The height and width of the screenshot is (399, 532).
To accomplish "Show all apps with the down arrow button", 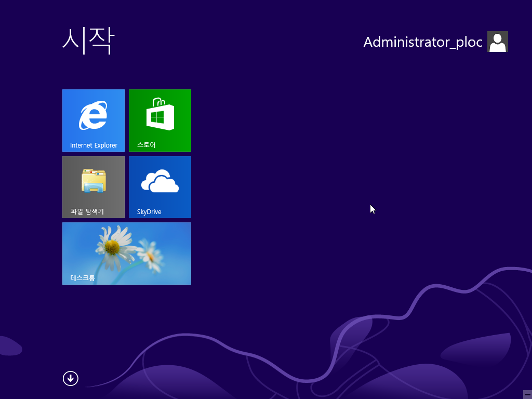I will [71, 378].
